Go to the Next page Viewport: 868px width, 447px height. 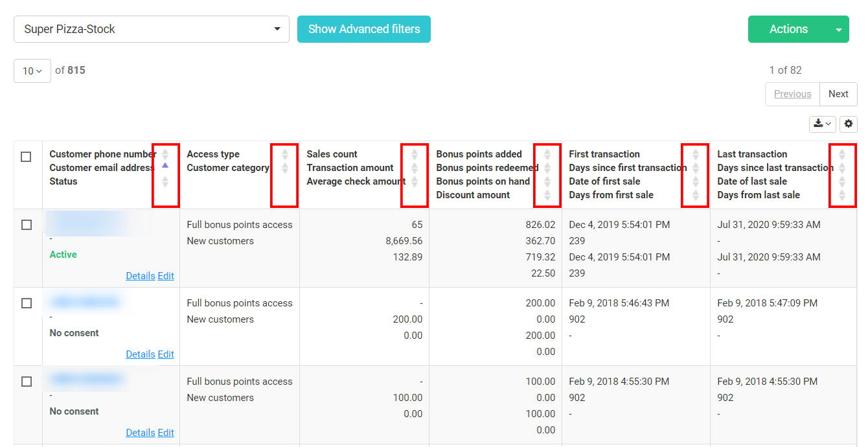pyautogui.click(x=838, y=94)
